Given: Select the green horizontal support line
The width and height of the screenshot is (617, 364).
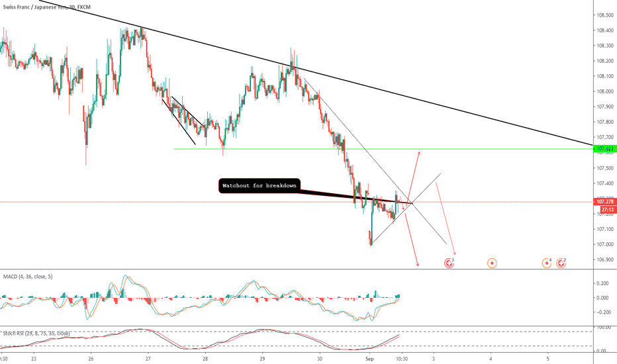Looking at the screenshot, I should [383, 149].
